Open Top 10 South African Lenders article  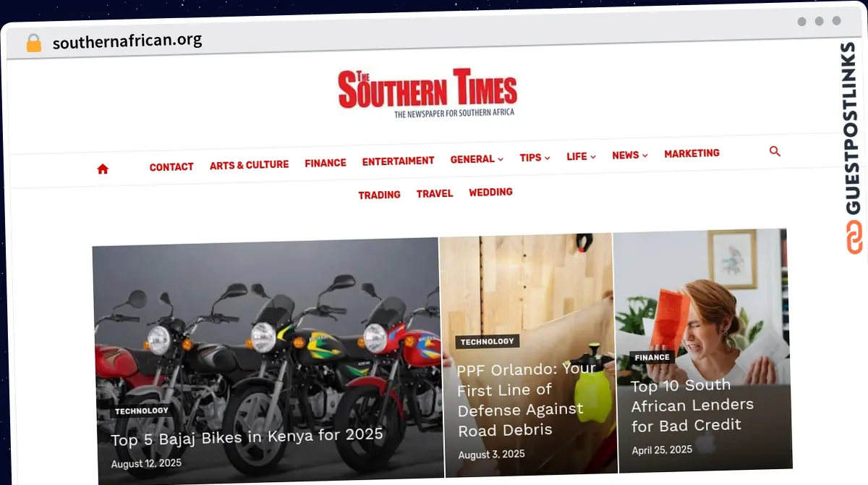692,405
